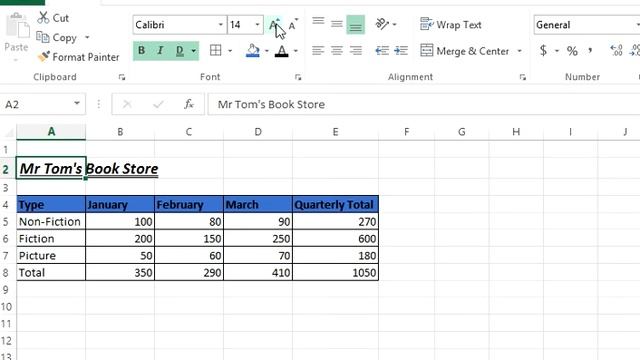Select the Mr Tom's Book Store title cell
The image size is (640, 360).
[x=51, y=168]
